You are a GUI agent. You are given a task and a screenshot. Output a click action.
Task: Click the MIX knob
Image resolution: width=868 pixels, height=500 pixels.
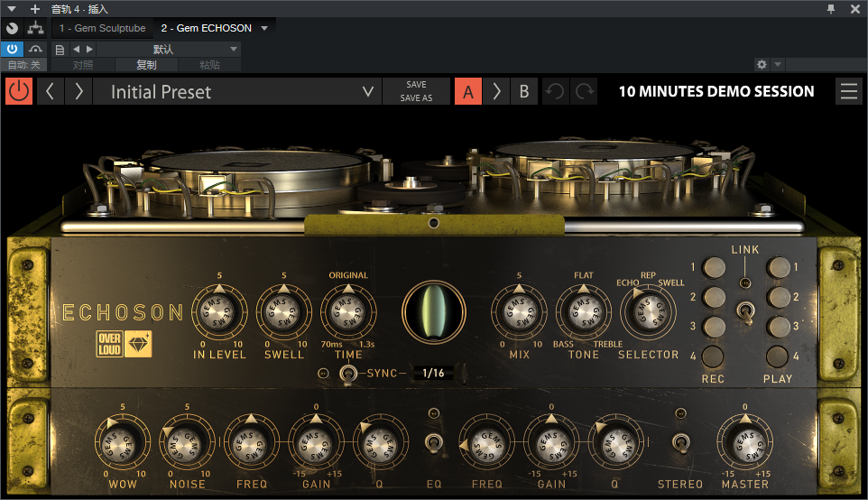519,312
